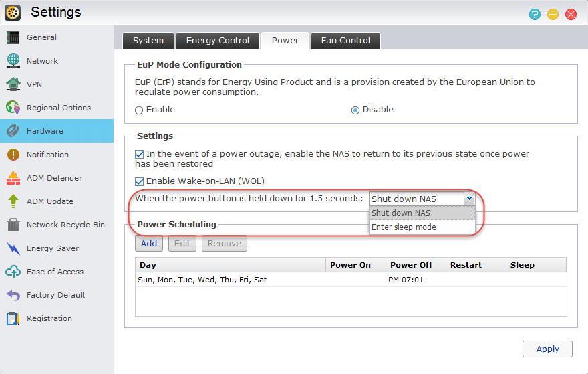Open the Regional Options globe icon
This screenshot has width=588, height=374.
pos(13,108)
